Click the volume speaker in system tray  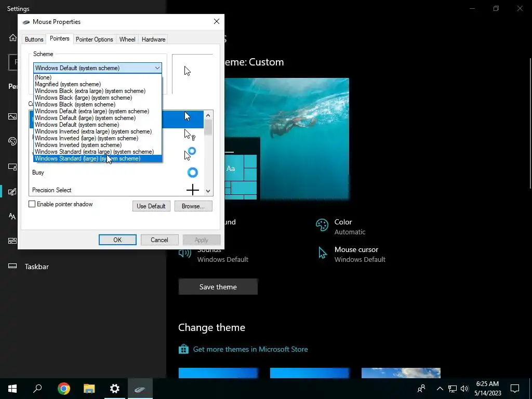pyautogui.click(x=464, y=389)
